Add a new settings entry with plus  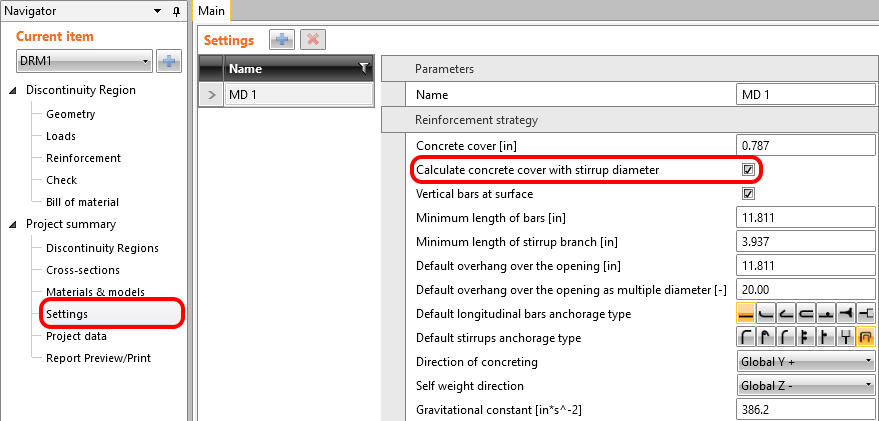click(281, 40)
